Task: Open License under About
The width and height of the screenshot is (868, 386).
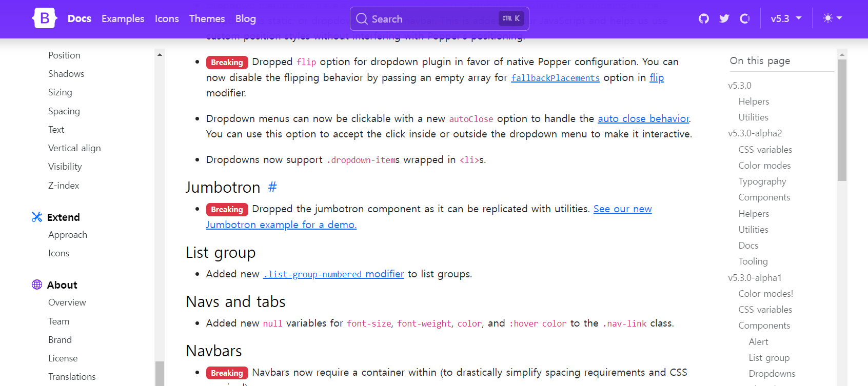Action: click(63, 358)
